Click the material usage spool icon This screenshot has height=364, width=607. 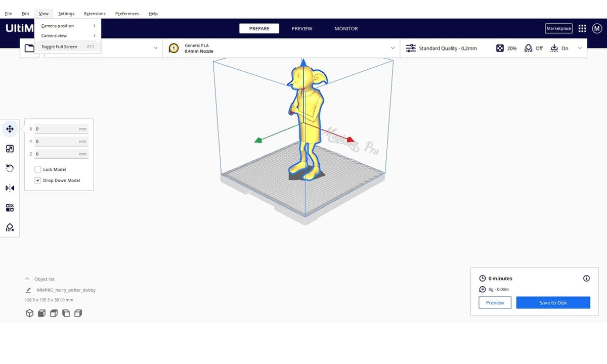(483, 289)
